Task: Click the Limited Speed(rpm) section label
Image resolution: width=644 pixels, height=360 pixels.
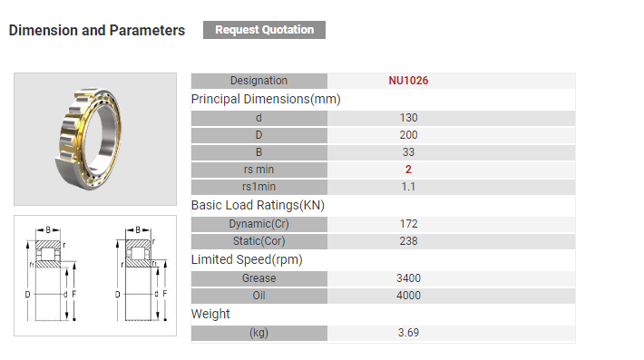Action: 247,260
